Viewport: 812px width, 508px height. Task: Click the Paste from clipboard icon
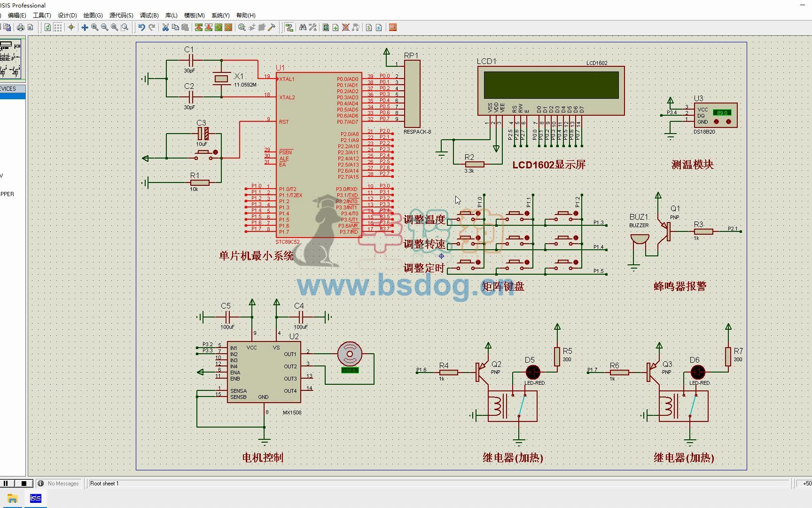[185, 27]
